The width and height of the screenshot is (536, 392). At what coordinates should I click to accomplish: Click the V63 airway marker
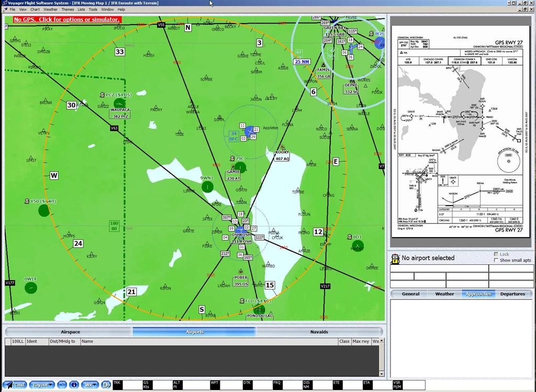[x=114, y=128]
